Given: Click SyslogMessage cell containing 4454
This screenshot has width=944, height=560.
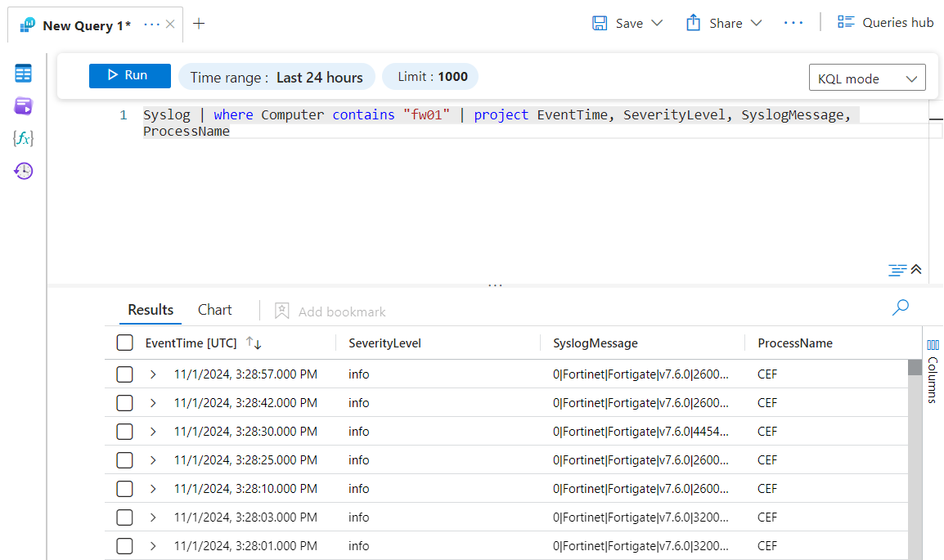Looking at the screenshot, I should pos(640,432).
